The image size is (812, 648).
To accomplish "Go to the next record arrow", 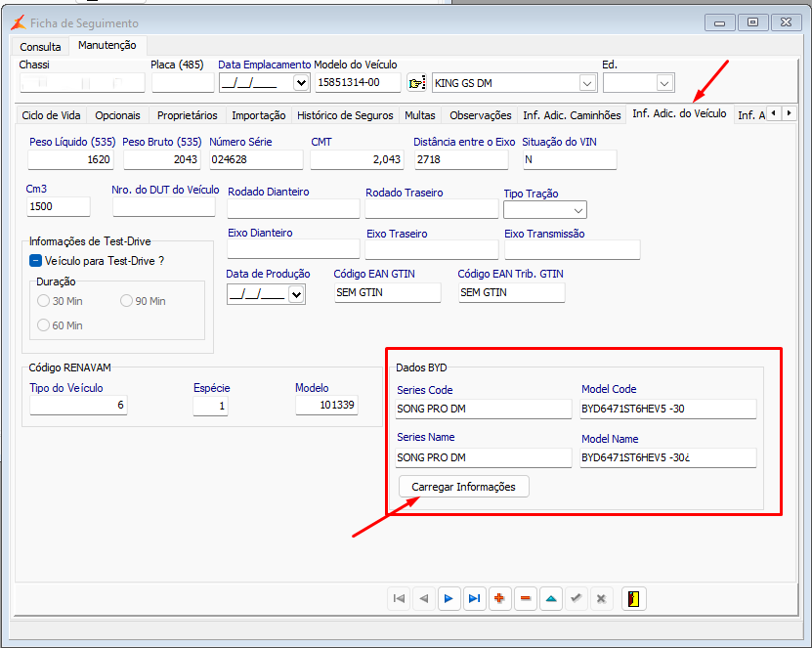I will [449, 598].
